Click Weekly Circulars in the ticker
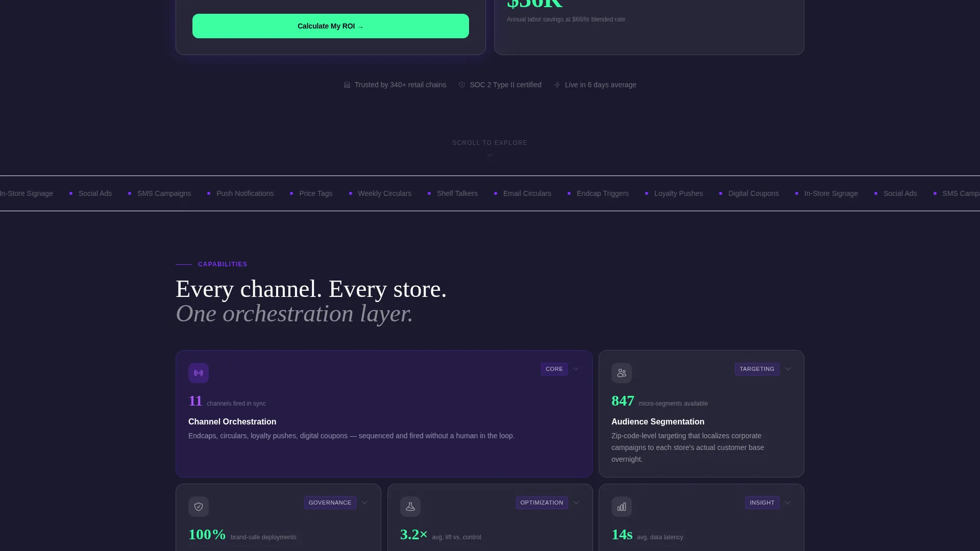 (384, 193)
